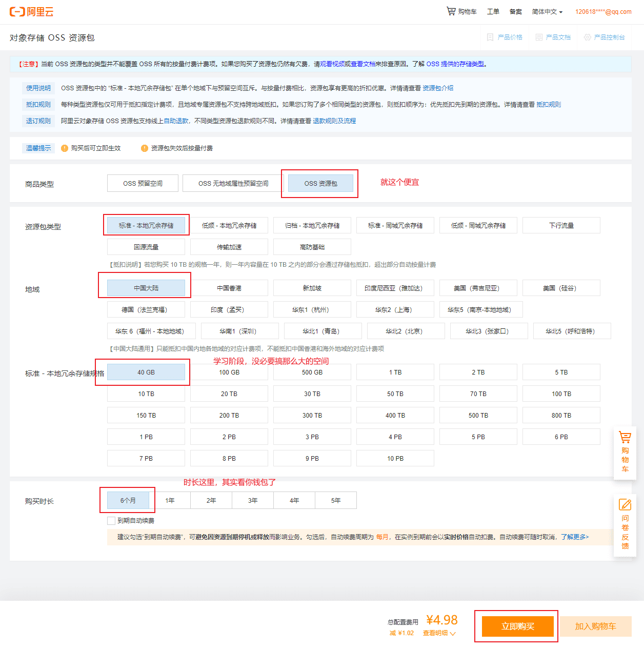Select the 华南1（深圳）region
The width and height of the screenshot is (644, 648).
[240, 331]
